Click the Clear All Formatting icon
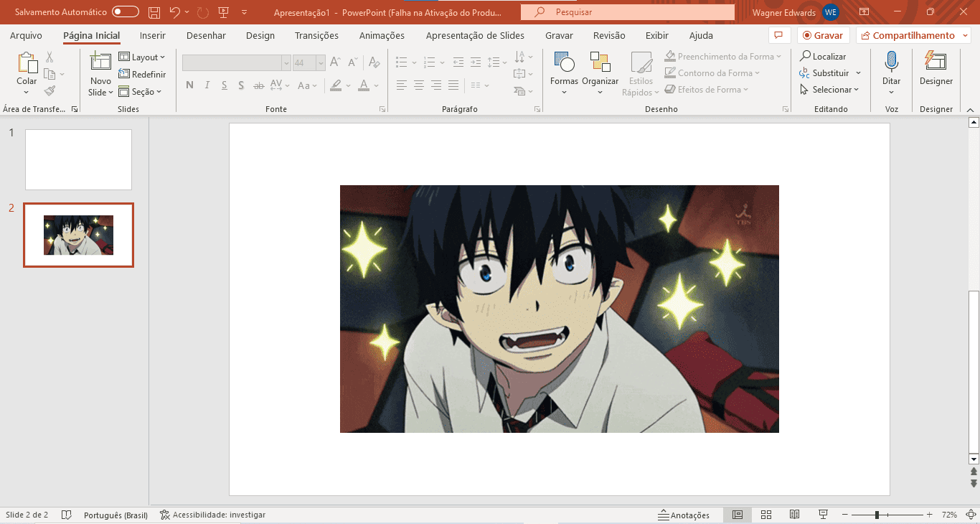Image resolution: width=980 pixels, height=524 pixels. (x=373, y=63)
